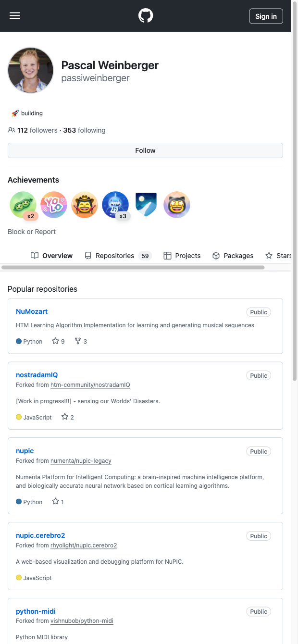Click the green peas Pair Extraordinaire badge
The image size is (298, 644).
tap(23, 205)
